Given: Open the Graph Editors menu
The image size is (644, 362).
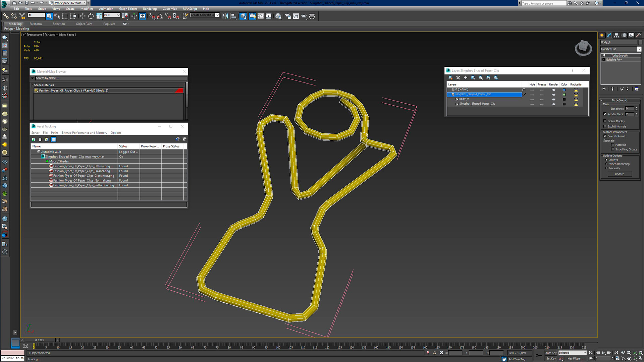Looking at the screenshot, I should click(x=128, y=9).
